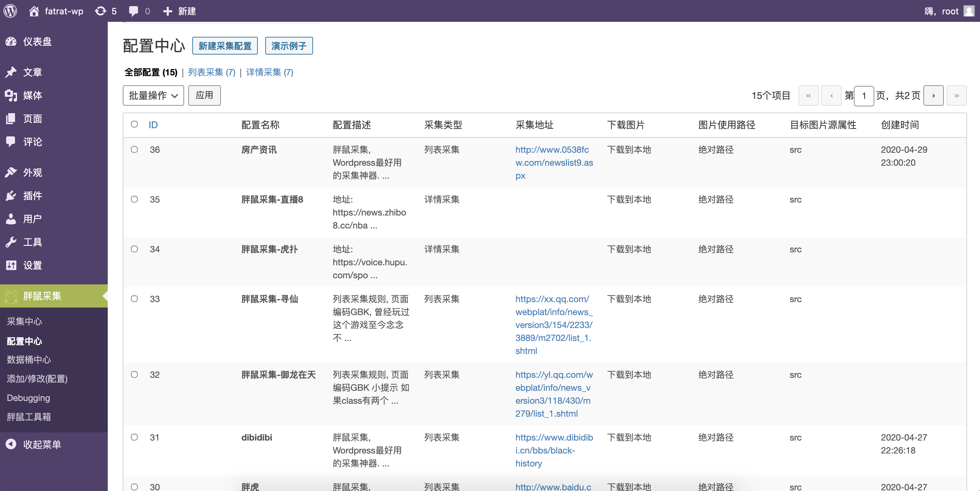This screenshot has height=491, width=980.
Task: Click config name 胖鼠采集-寻仙
Action: [x=269, y=299]
